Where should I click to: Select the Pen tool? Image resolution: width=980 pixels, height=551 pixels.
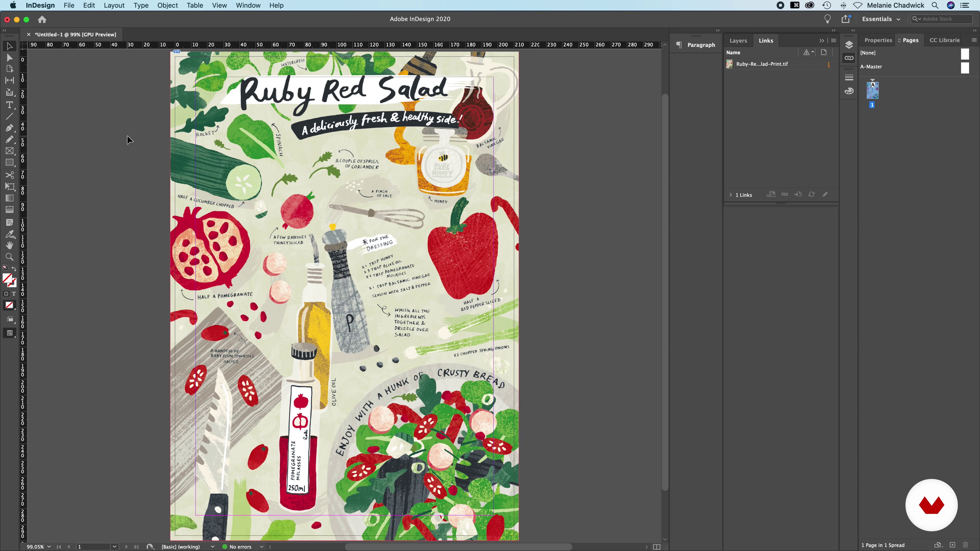coord(9,128)
